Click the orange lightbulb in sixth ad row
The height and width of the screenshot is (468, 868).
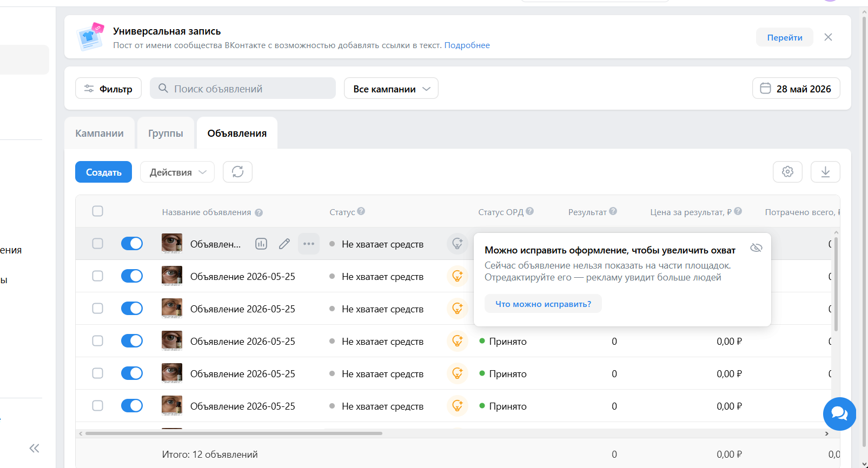458,406
